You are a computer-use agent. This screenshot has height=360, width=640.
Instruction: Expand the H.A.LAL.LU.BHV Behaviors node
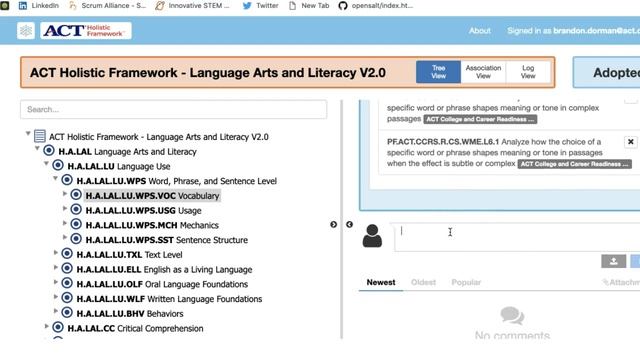click(x=56, y=311)
